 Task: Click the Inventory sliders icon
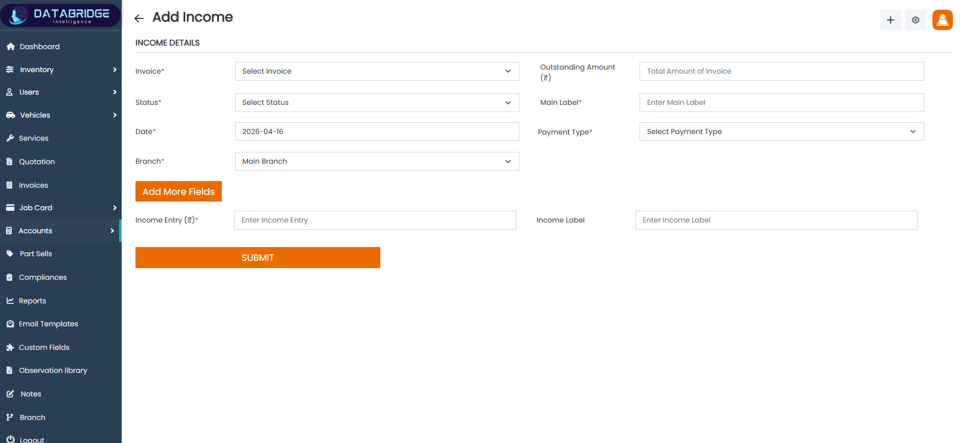coord(10,70)
